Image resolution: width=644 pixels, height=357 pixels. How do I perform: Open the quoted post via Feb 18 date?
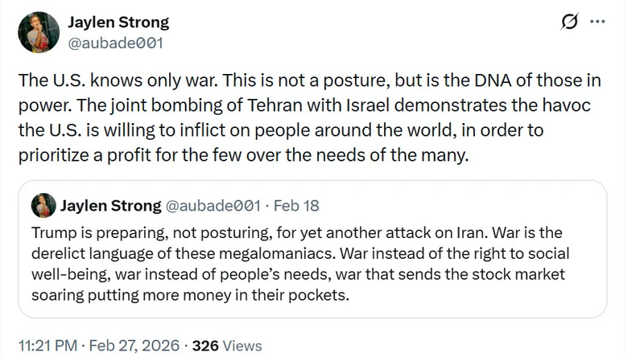[x=296, y=206]
